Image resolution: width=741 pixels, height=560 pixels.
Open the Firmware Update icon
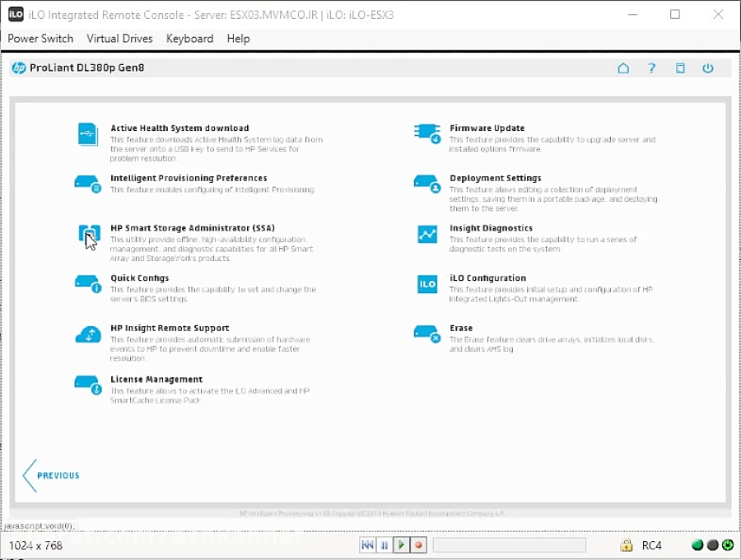click(426, 134)
